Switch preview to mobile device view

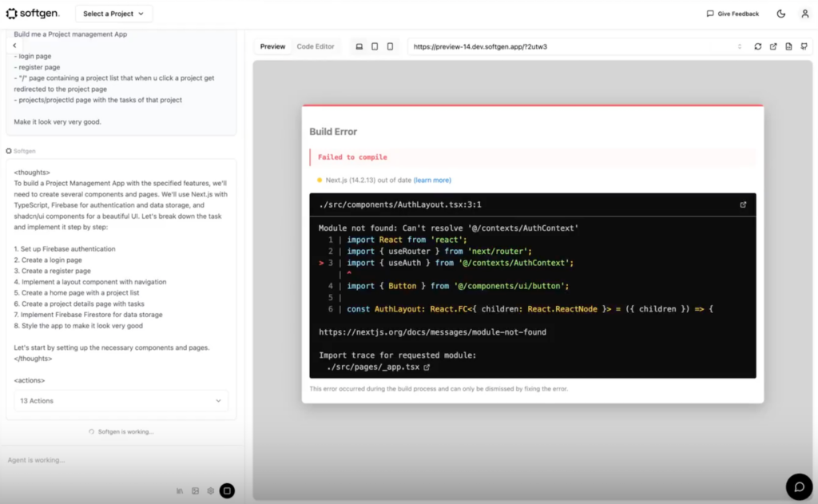(390, 46)
